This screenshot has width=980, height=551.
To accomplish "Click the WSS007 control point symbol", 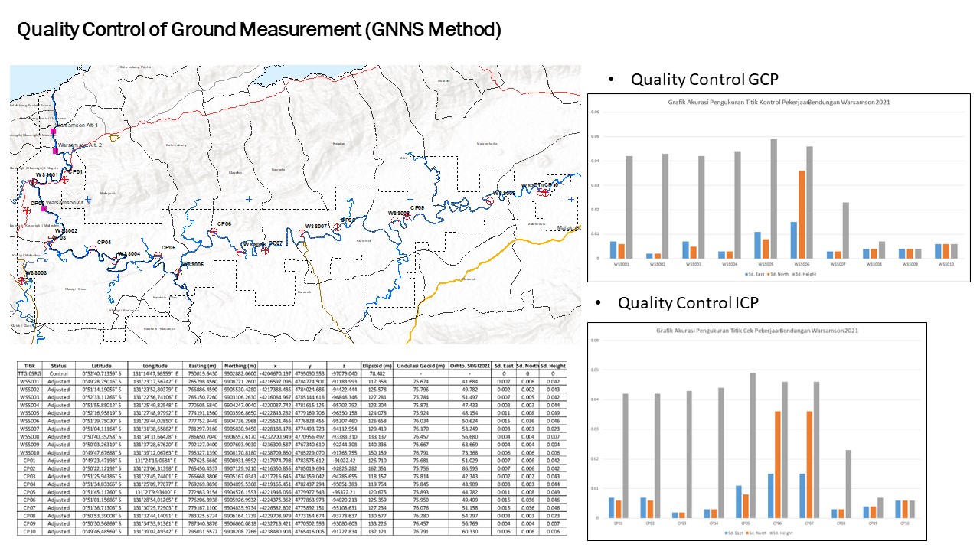I will click(303, 234).
